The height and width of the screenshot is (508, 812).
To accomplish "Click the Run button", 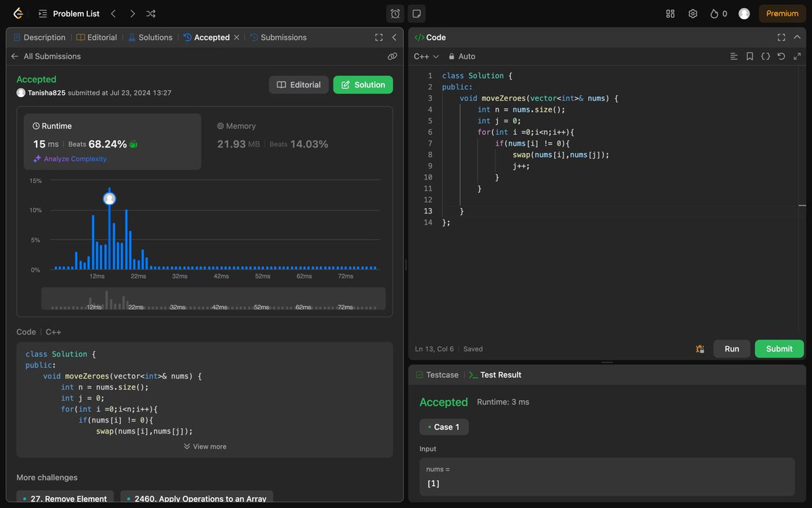I will 732,349.
